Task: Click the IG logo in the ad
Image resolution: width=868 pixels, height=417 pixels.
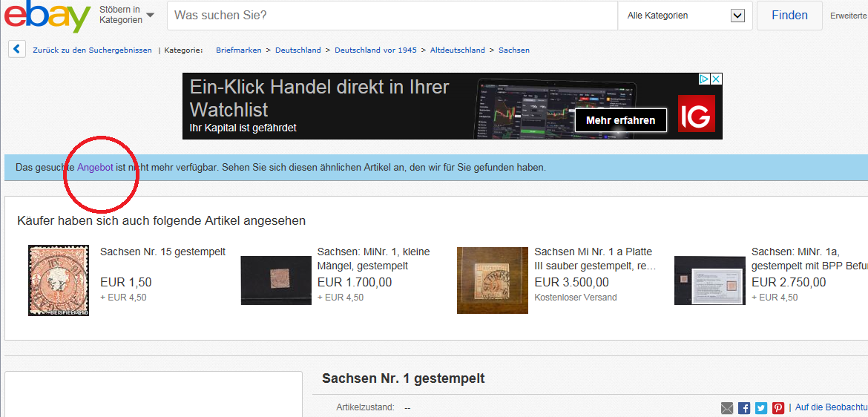Action: 696,114
